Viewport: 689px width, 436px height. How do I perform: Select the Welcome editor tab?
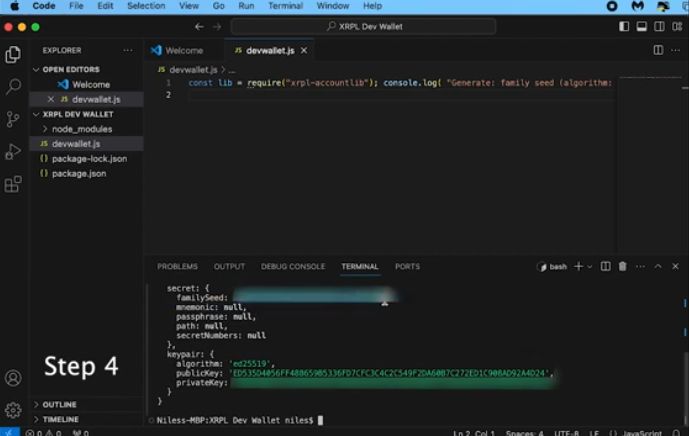(x=184, y=51)
